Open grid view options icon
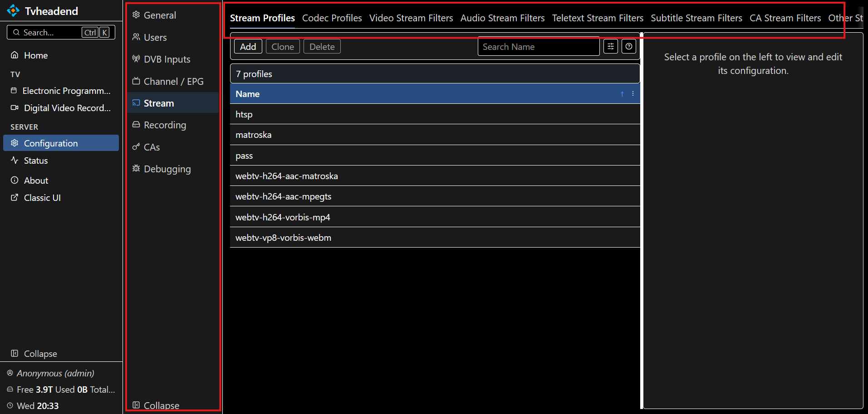 click(611, 46)
